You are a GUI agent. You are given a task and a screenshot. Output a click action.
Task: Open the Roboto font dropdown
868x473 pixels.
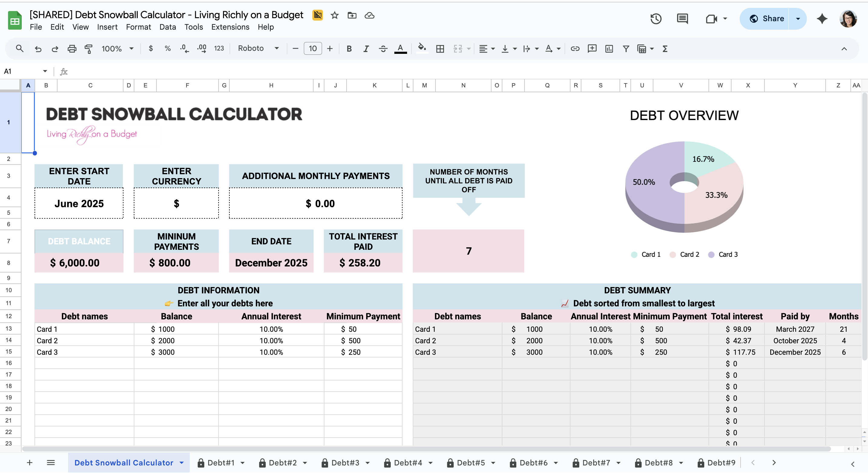[258, 48]
